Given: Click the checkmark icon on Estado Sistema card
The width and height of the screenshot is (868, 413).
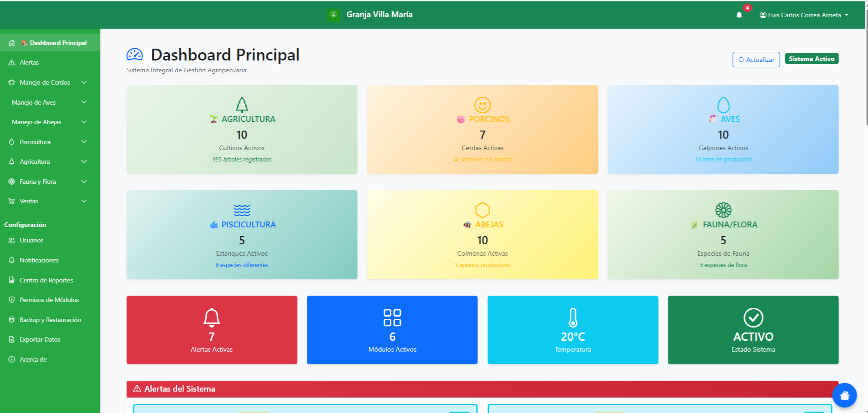Looking at the screenshot, I should coord(753,317).
